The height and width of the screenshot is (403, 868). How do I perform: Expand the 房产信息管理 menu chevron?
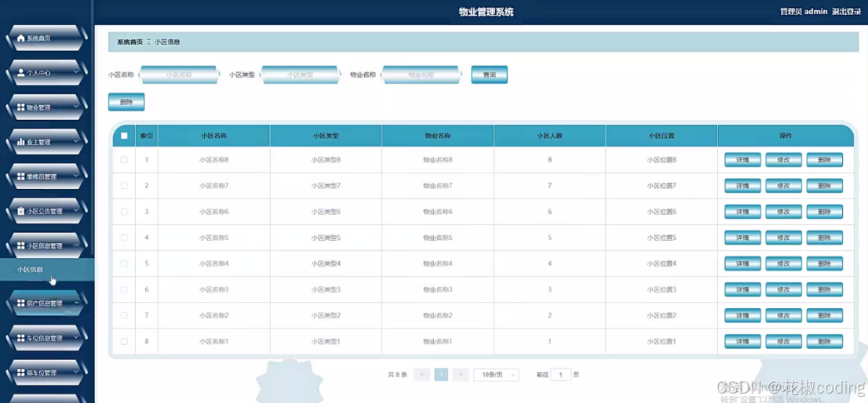click(76, 303)
